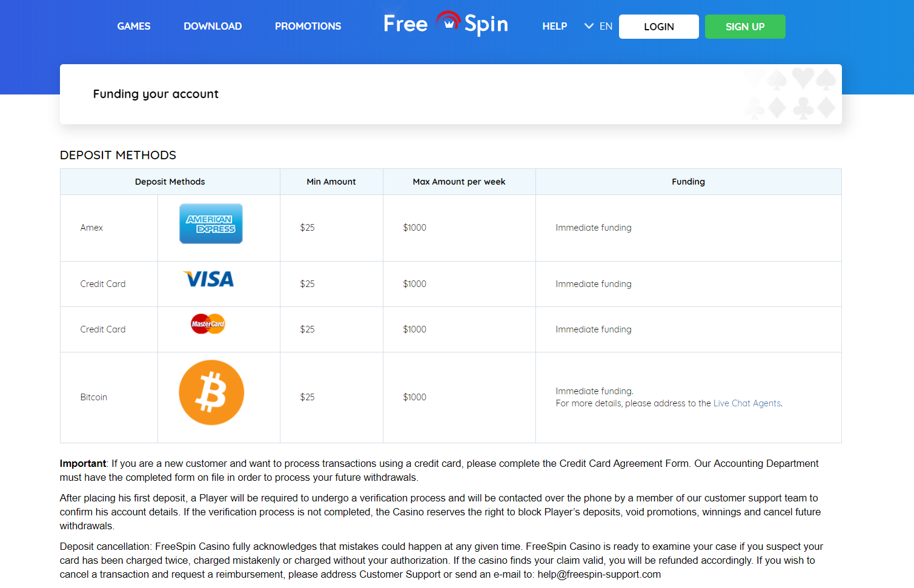Click the VISA logo

tap(209, 279)
